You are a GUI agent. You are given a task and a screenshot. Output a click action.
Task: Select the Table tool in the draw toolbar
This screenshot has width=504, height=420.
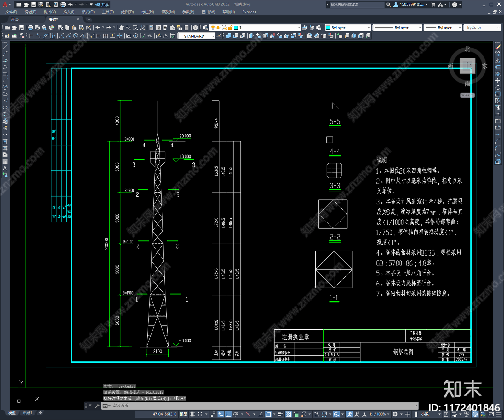[x=5, y=161]
